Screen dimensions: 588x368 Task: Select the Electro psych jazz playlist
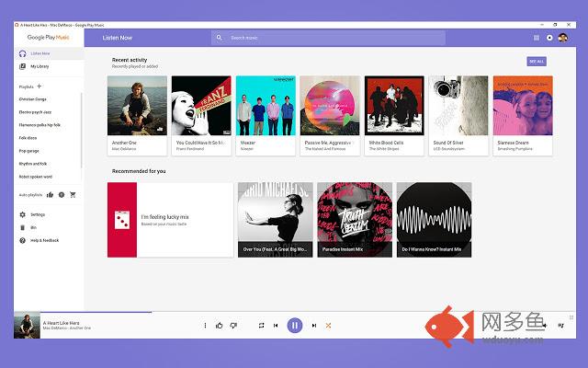point(35,112)
